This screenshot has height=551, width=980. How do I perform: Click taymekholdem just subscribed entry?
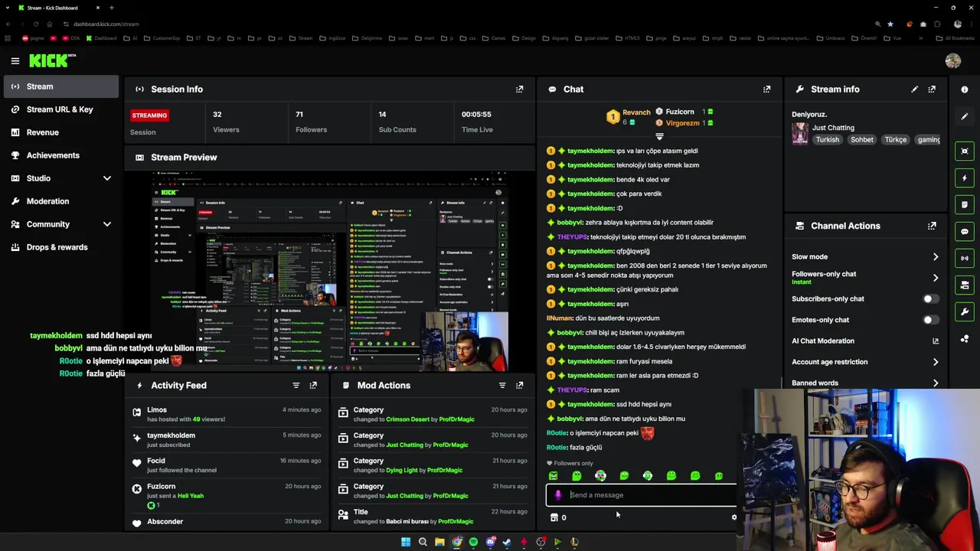coord(227,440)
